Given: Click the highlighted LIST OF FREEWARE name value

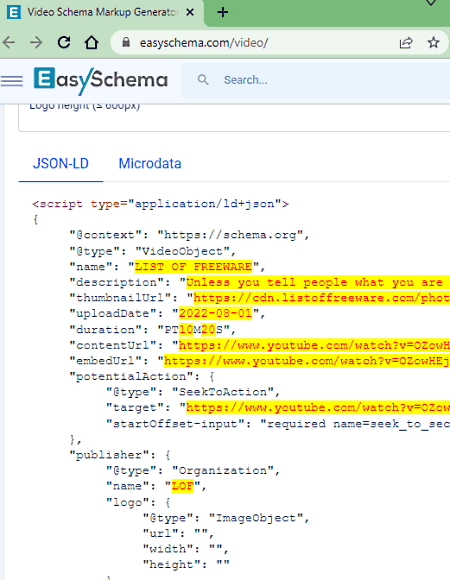Looking at the screenshot, I should pyautogui.click(x=193, y=267).
